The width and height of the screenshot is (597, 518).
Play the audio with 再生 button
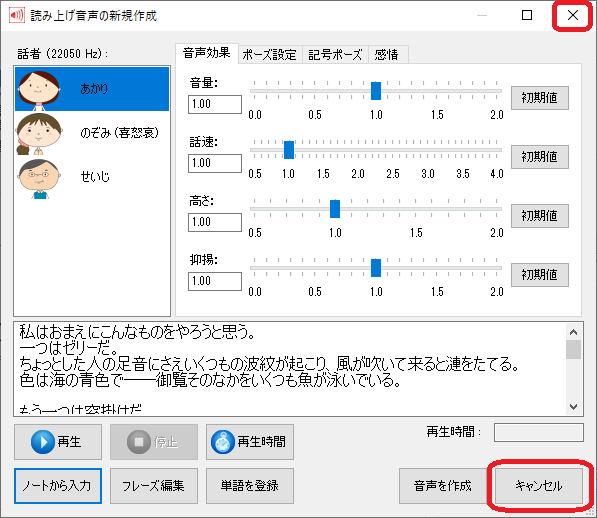58,442
